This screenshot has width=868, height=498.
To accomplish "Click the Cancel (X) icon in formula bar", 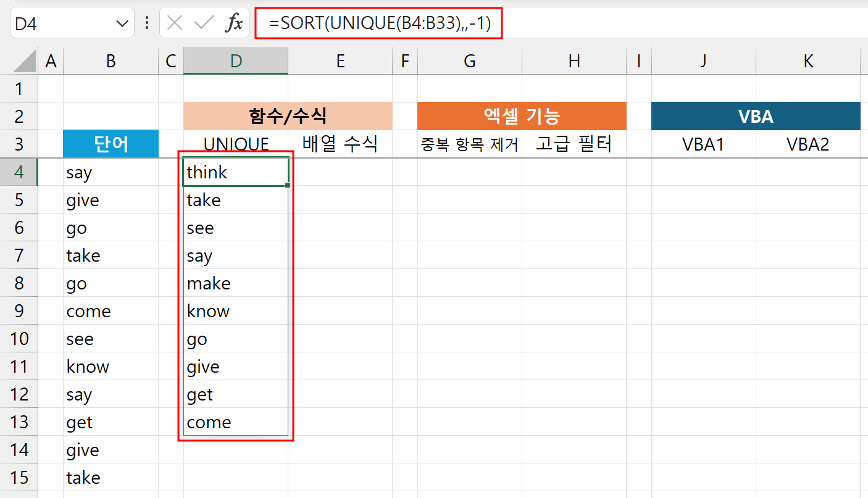I will [175, 23].
